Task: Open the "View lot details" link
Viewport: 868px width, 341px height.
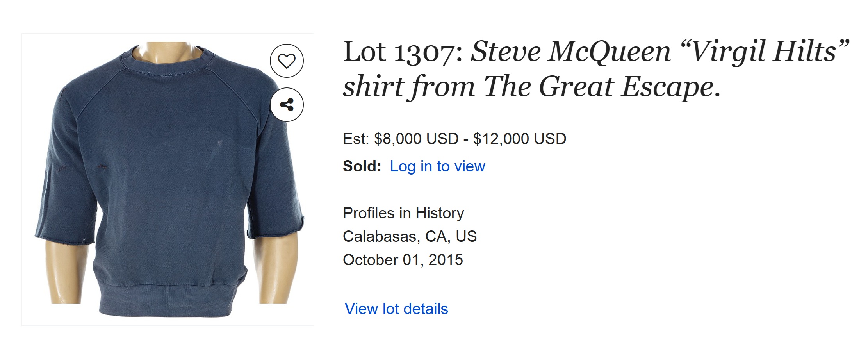Action: (x=396, y=309)
